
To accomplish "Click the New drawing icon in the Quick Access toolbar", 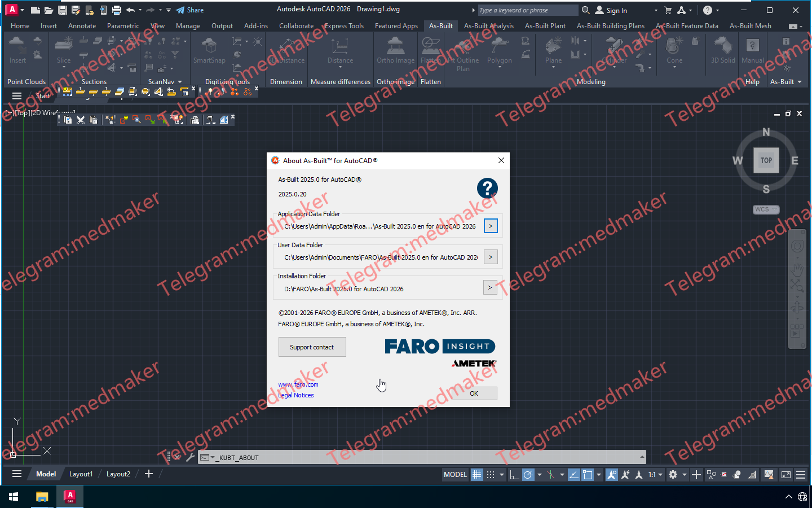I will tap(35, 10).
